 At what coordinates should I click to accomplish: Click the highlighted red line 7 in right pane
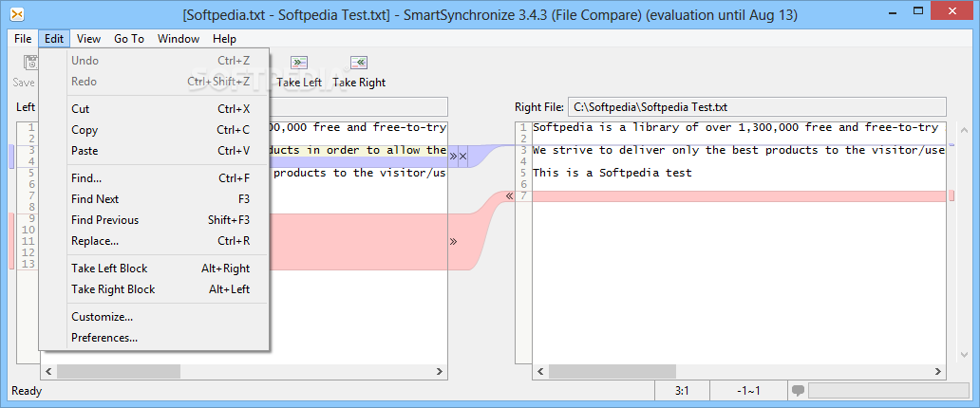(738, 196)
